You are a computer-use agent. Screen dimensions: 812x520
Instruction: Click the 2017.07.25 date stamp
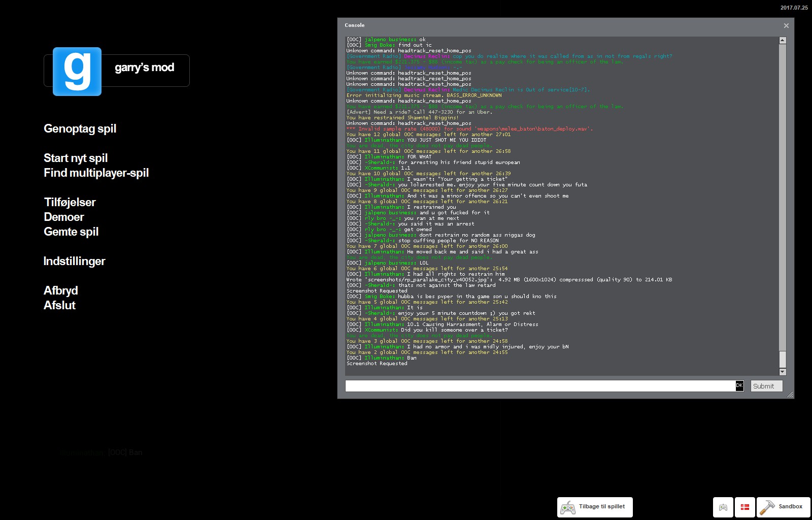pyautogui.click(x=794, y=8)
